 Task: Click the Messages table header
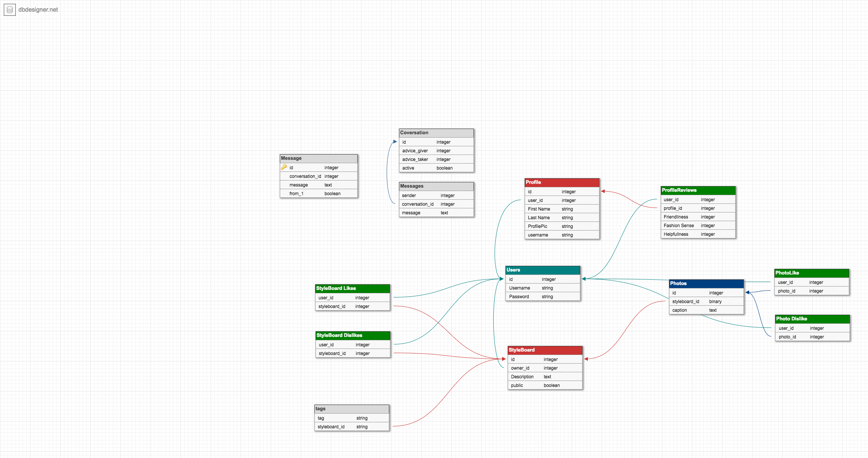(x=436, y=186)
